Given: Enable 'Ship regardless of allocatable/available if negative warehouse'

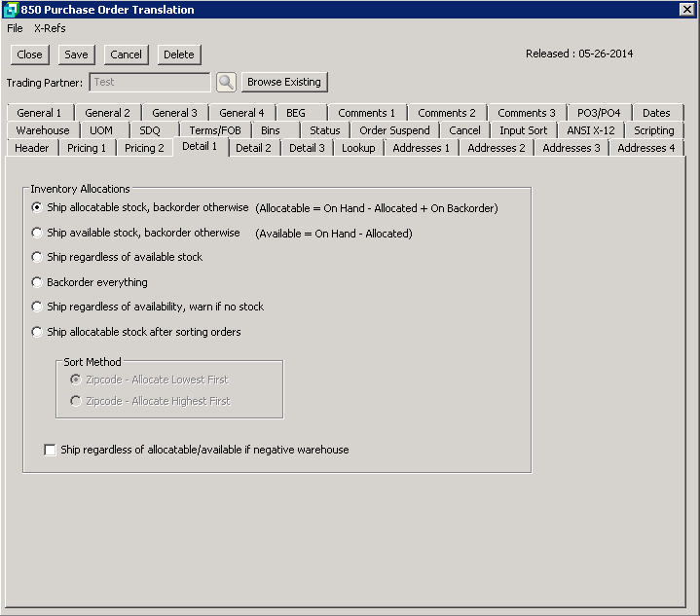Looking at the screenshot, I should point(51,450).
